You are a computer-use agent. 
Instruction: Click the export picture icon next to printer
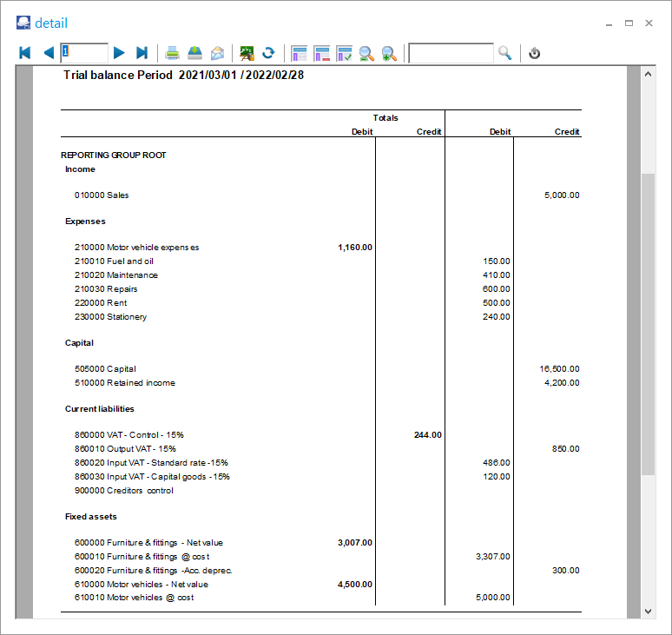click(x=195, y=53)
